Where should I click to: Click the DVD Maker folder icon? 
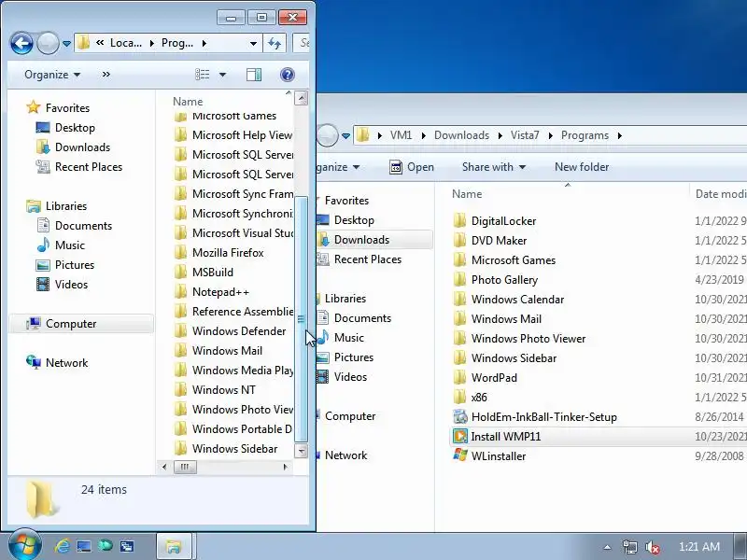point(459,241)
